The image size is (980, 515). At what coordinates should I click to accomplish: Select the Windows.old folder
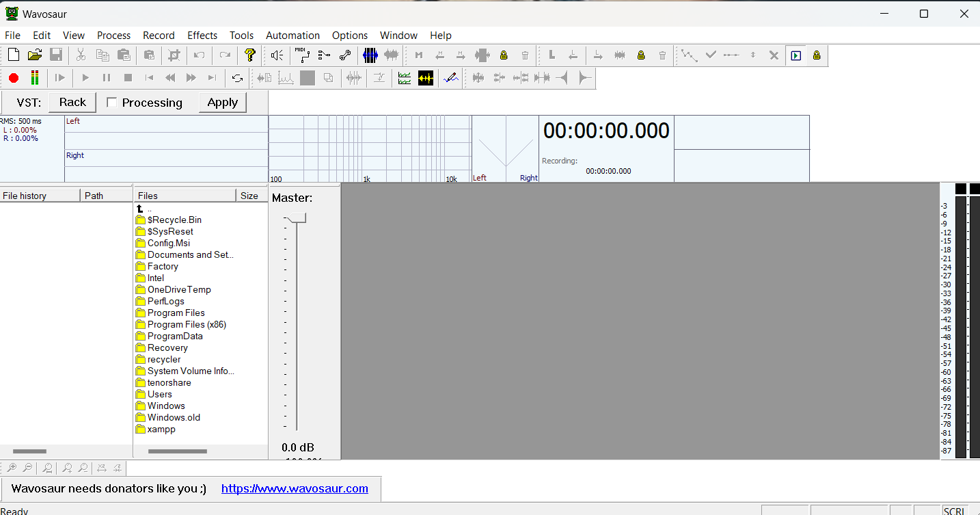coord(168,417)
